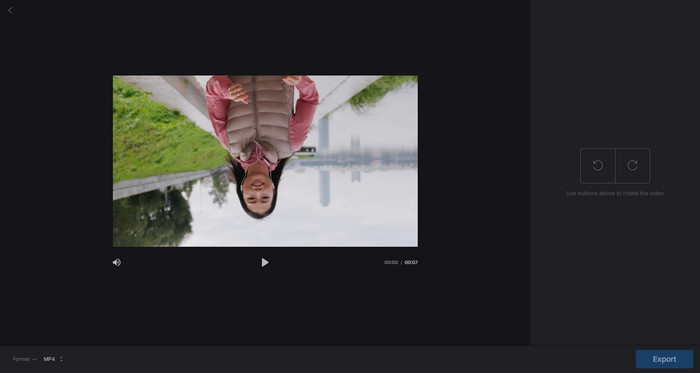The width and height of the screenshot is (700, 373).
Task: Click the "Use buttons above to rotate" hint
Action: (615, 194)
